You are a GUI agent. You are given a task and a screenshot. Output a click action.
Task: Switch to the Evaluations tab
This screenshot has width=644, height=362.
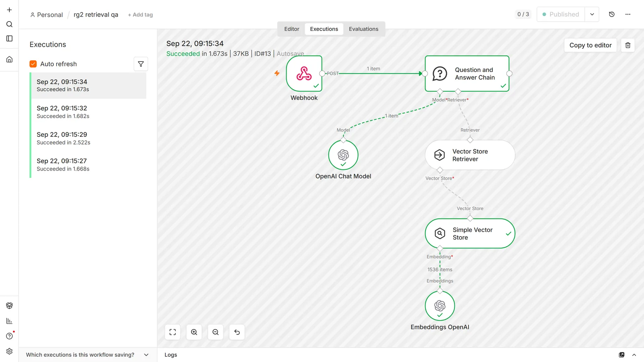click(x=363, y=29)
